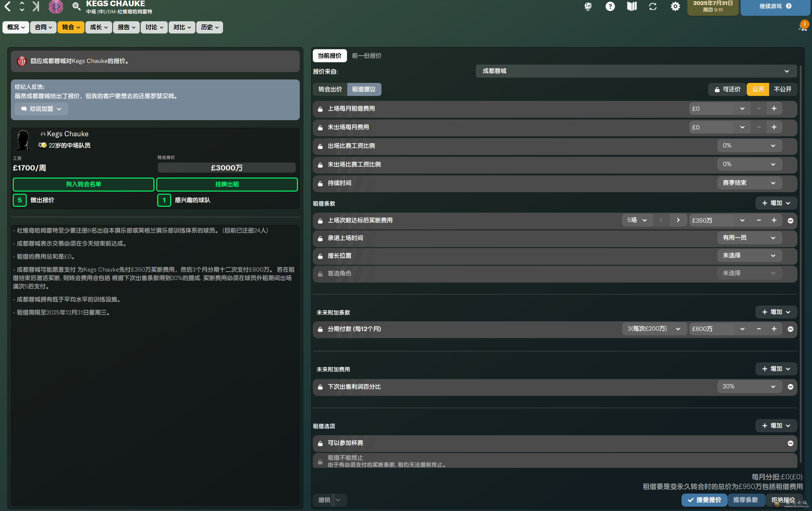Screen dimensions: 812x511
Task: Toggle lock on 未出场每月费用
Action: click(320, 127)
